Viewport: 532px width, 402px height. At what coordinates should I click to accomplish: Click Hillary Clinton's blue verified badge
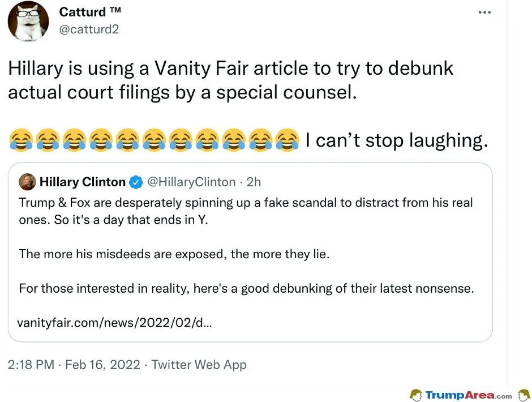point(135,182)
